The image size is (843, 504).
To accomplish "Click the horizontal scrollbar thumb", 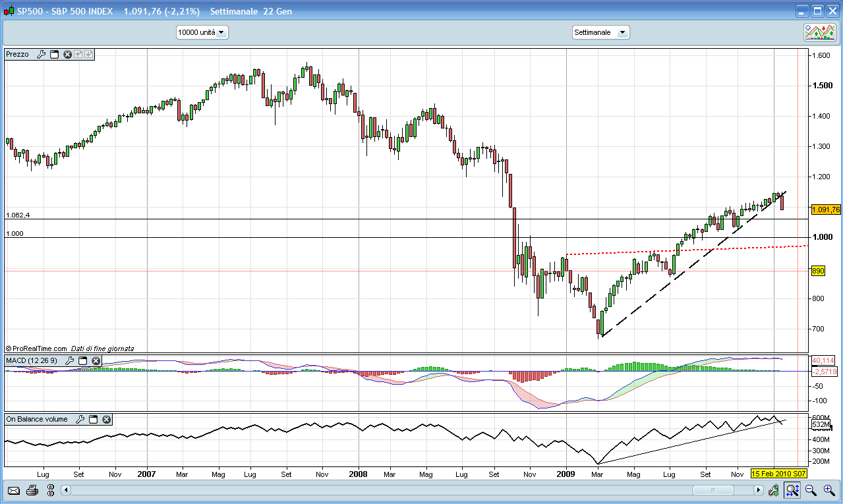I will tap(712, 490).
